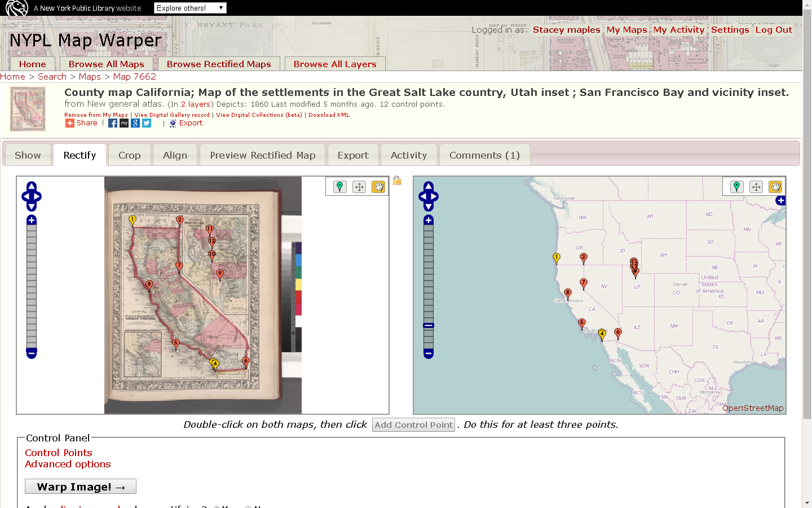The width and height of the screenshot is (812, 508).
Task: Click the orange Share plus icon
Action: [x=70, y=123]
